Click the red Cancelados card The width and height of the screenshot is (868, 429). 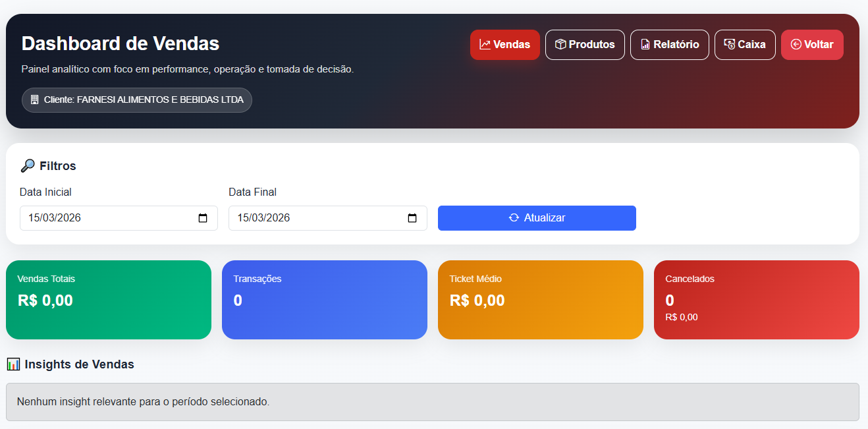click(756, 300)
